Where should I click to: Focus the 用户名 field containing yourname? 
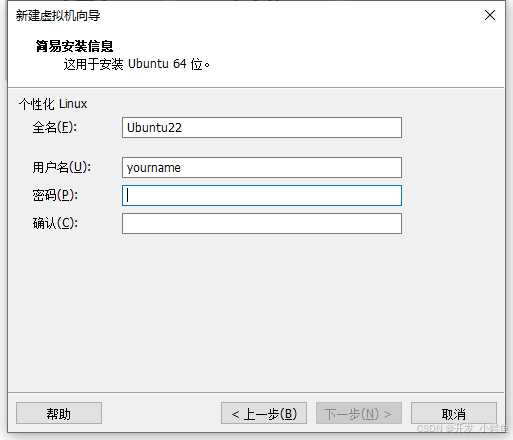(x=262, y=167)
